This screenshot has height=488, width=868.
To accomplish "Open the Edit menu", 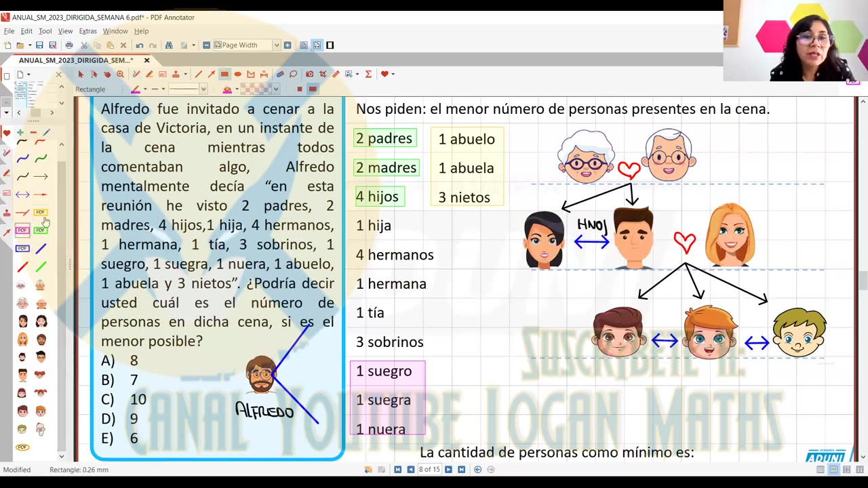I will (x=26, y=31).
